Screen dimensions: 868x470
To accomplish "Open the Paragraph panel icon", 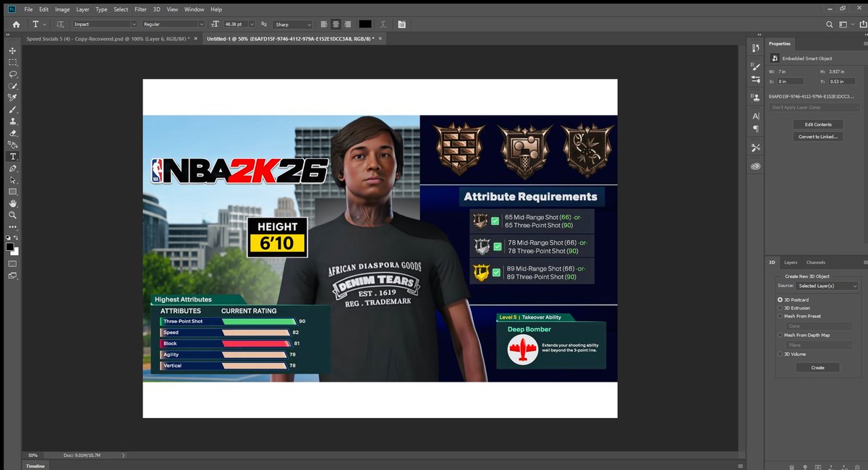I will [755, 128].
